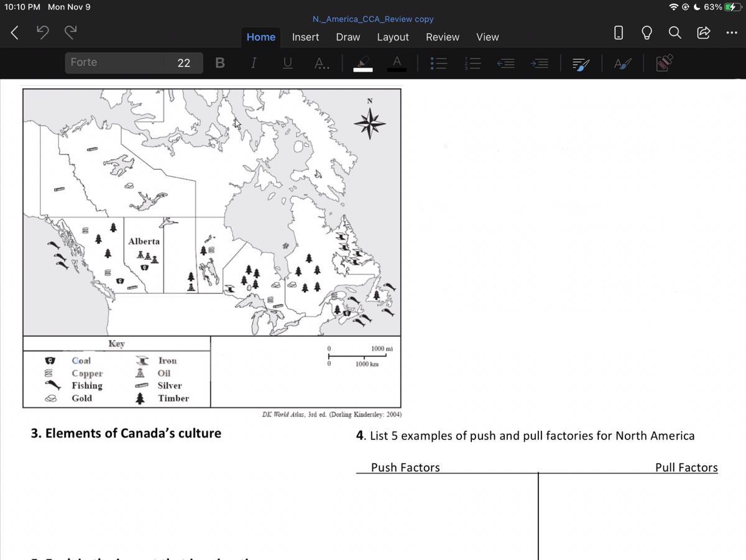Choose the text highlight color
This screenshot has width=746, height=560.
(x=362, y=63)
